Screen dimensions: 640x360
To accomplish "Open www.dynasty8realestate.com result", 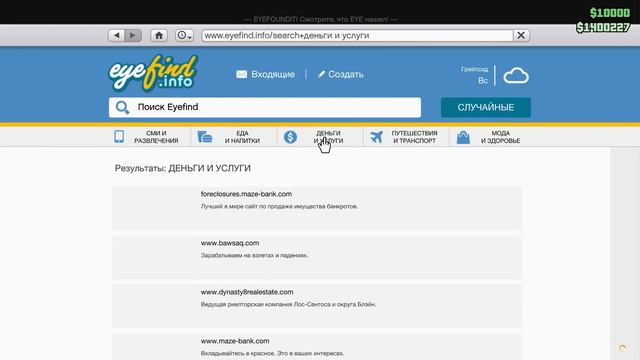I will click(x=247, y=292).
